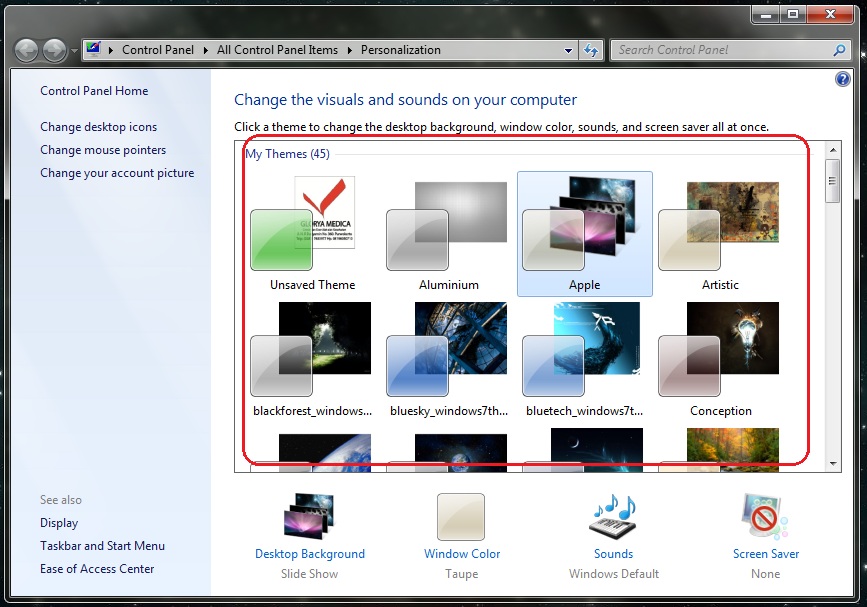Open the address bar dropdown arrow
The width and height of the screenshot is (867, 607).
tap(567, 49)
